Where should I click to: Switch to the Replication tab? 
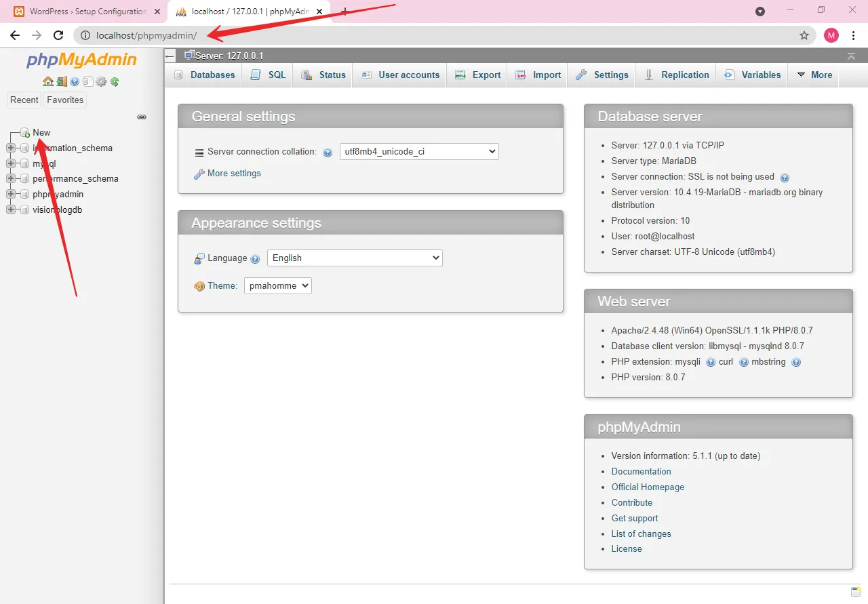(x=676, y=75)
